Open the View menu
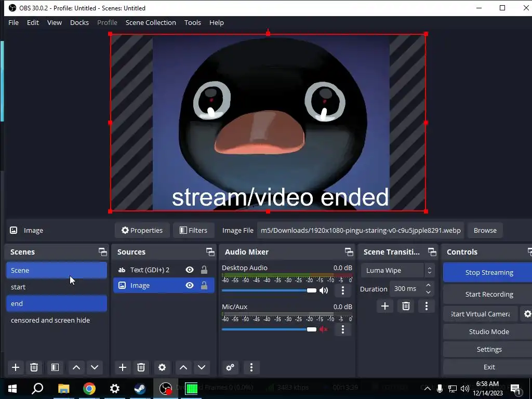Screen dimensions: 532x399 tap(54, 22)
